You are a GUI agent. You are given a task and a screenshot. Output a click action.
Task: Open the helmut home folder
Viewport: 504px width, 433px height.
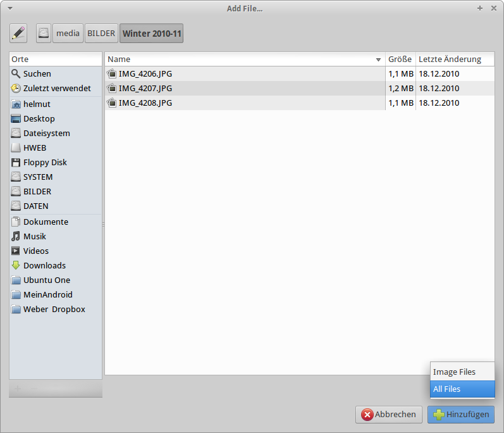click(x=37, y=104)
